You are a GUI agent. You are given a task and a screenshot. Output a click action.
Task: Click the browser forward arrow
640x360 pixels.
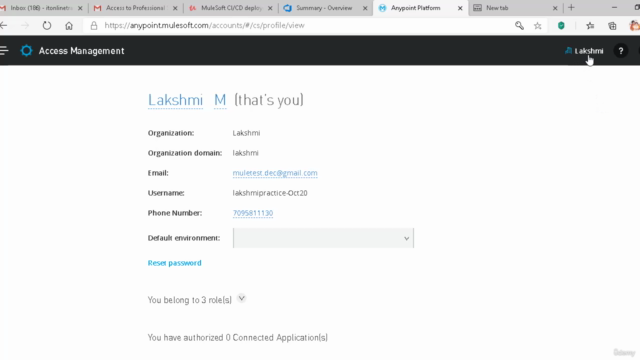point(25,26)
